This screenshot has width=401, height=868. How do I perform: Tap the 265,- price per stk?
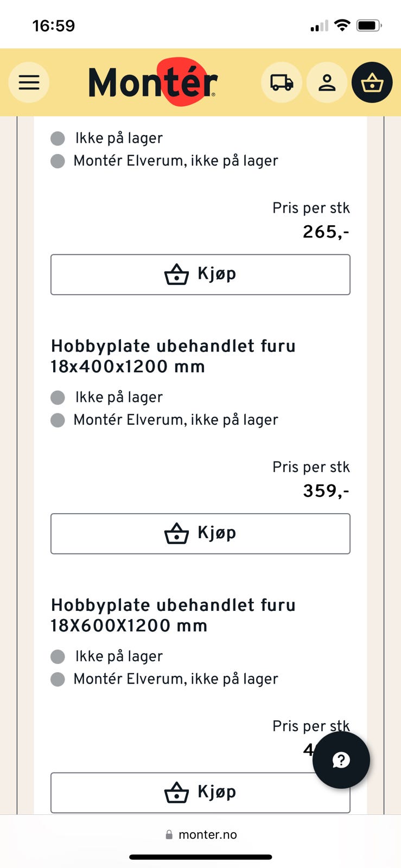[326, 232]
